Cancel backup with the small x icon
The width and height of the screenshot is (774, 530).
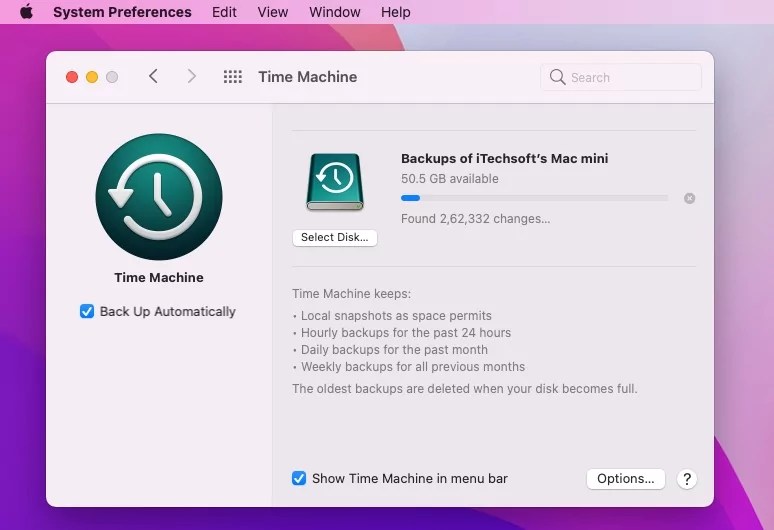(x=690, y=198)
